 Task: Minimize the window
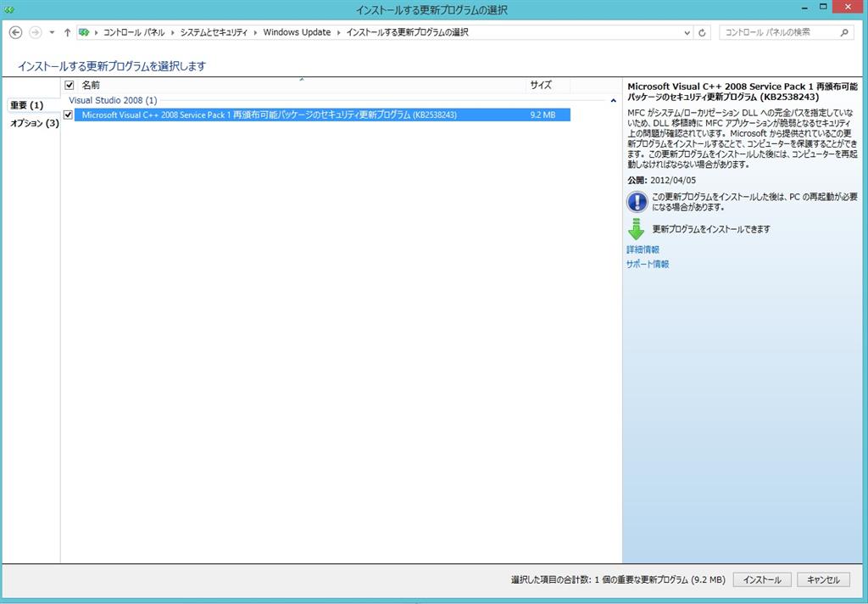pyautogui.click(x=804, y=8)
